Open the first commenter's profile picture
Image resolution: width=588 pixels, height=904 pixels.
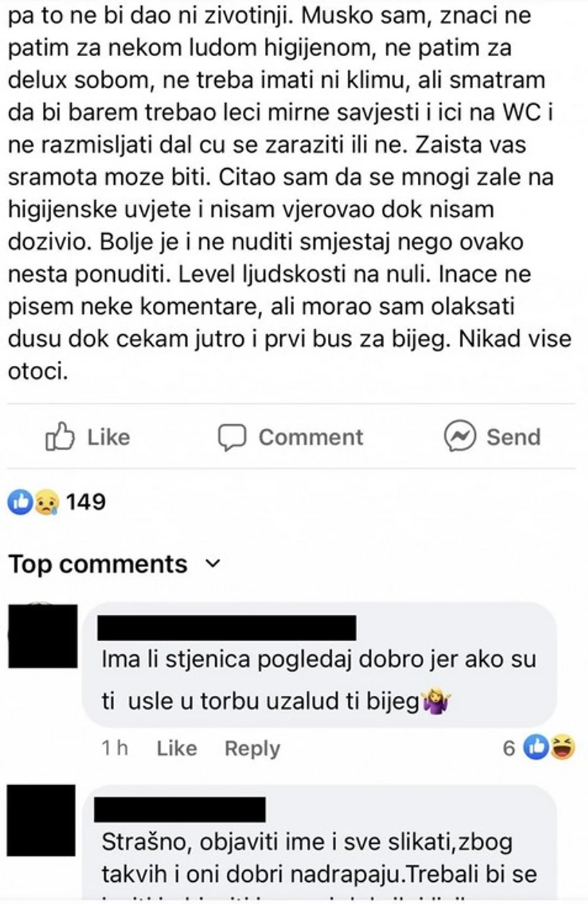[43, 636]
